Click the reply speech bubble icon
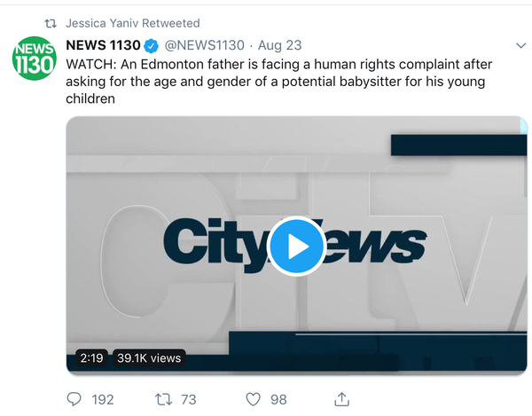This screenshot has width=532, height=416. [x=74, y=399]
